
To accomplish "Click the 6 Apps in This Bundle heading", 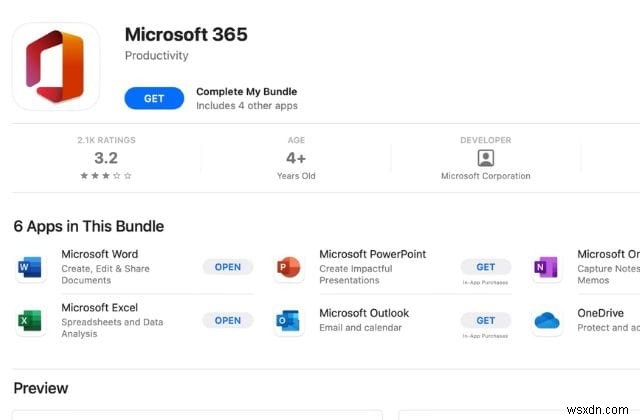I will [x=89, y=226].
